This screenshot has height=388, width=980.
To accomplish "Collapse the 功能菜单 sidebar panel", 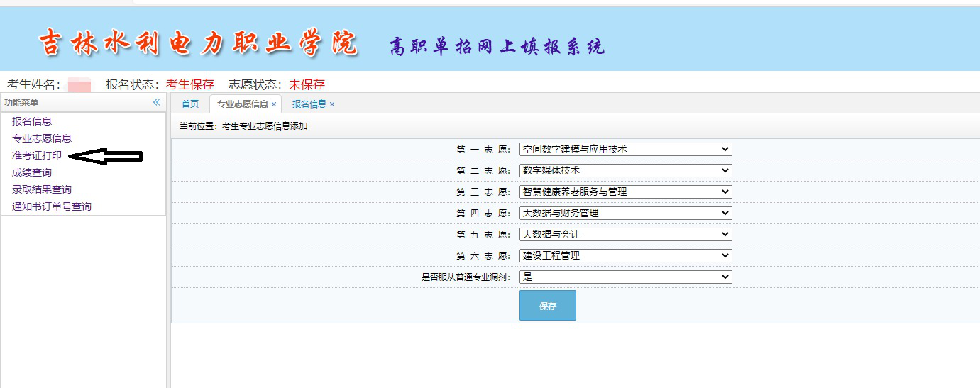I will click(157, 103).
